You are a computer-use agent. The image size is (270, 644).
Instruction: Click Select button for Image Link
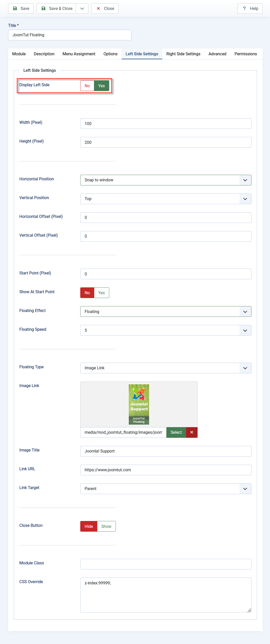pyautogui.click(x=176, y=432)
